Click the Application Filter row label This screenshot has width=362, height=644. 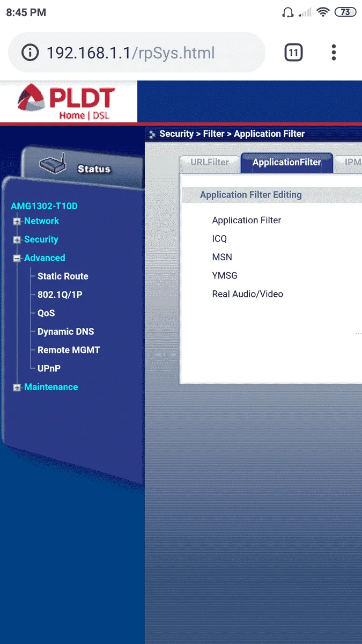tap(247, 221)
